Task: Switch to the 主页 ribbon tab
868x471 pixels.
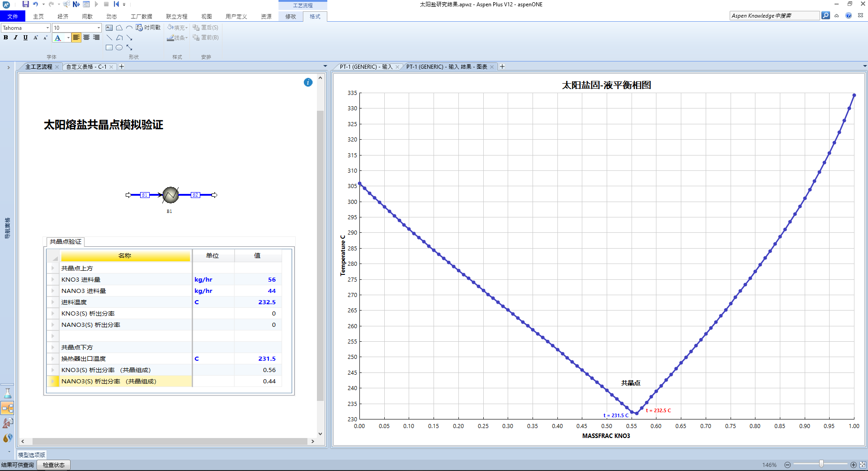Action: point(38,16)
